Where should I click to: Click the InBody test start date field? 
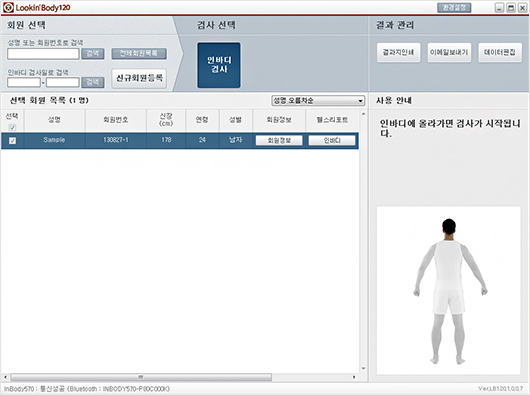pyautogui.click(x=24, y=82)
